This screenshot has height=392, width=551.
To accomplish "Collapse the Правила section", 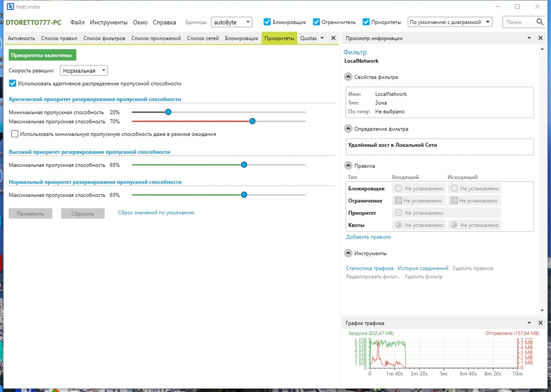I will point(349,166).
